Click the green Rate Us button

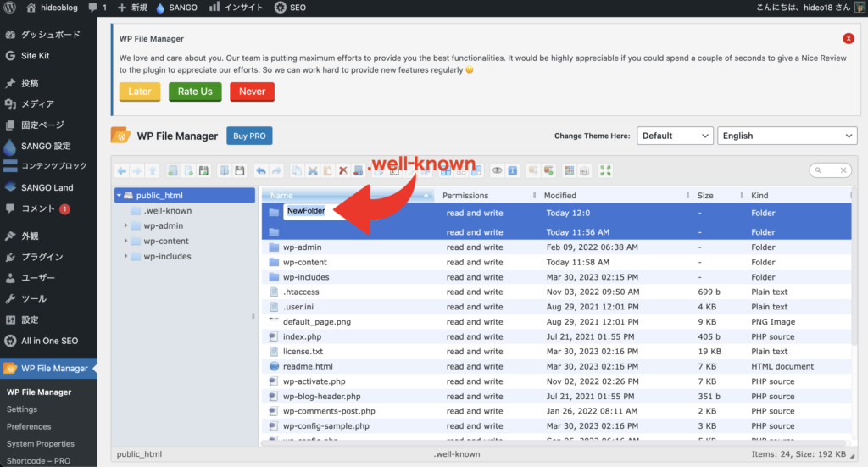pyautogui.click(x=195, y=92)
